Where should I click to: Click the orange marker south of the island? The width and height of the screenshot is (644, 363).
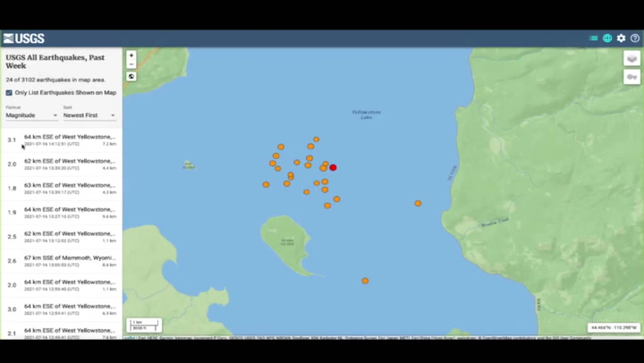pyautogui.click(x=365, y=281)
